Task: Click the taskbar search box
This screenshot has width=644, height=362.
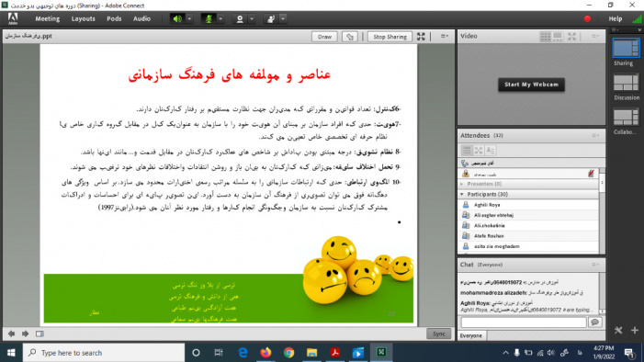Action: click(x=104, y=353)
